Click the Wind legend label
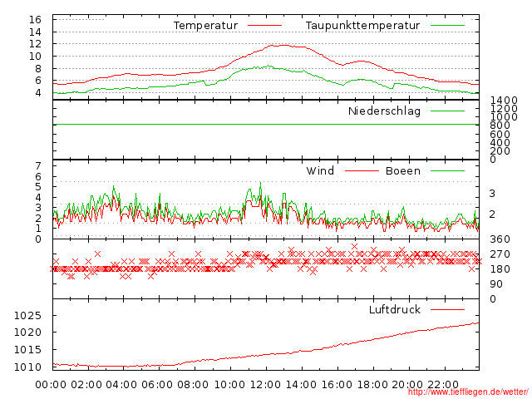 click(320, 170)
